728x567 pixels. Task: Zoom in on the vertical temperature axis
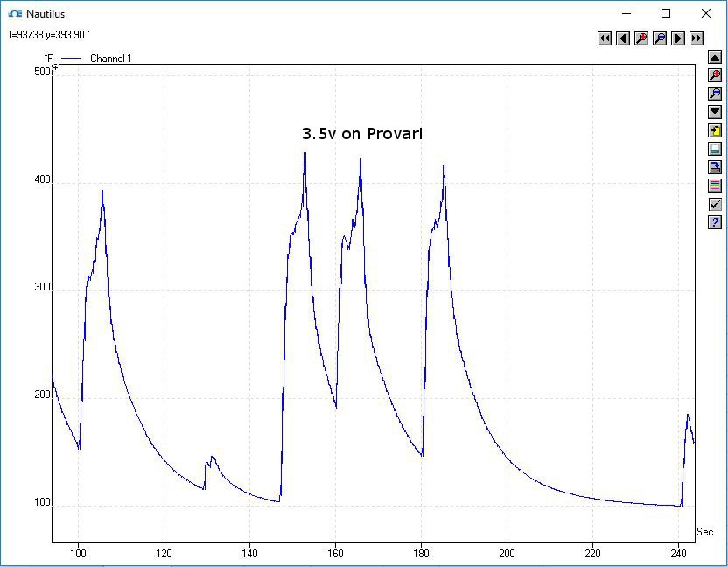click(715, 75)
